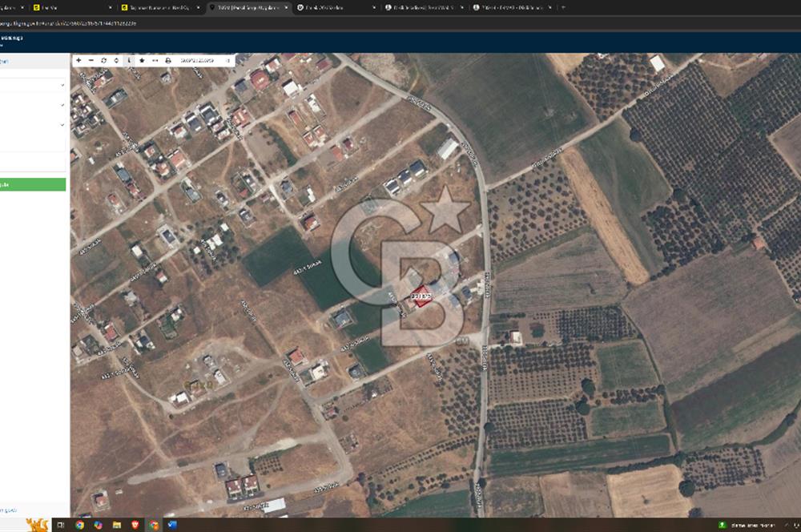Print the map using the printer icon

(x=167, y=60)
